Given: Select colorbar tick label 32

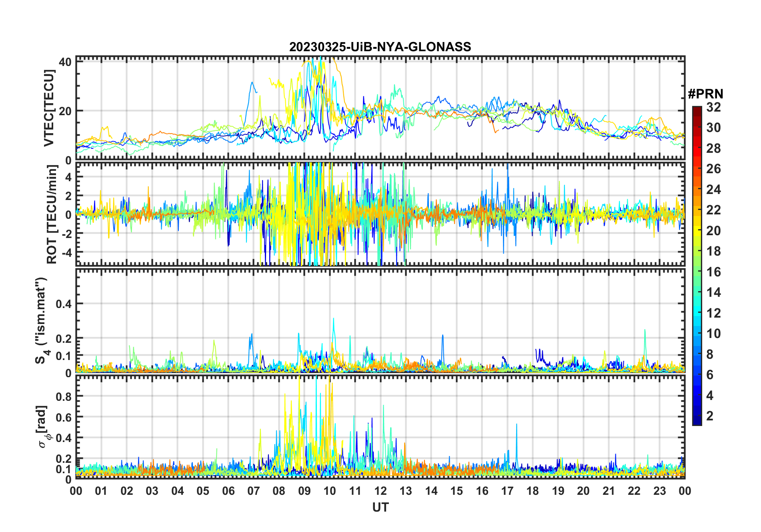Looking at the screenshot, I should 713,107.
